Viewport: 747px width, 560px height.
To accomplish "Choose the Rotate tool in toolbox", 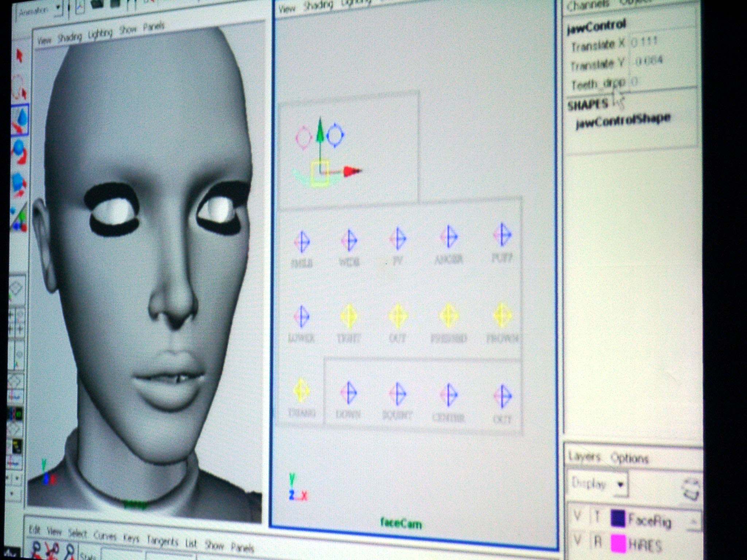I will pyautogui.click(x=19, y=151).
